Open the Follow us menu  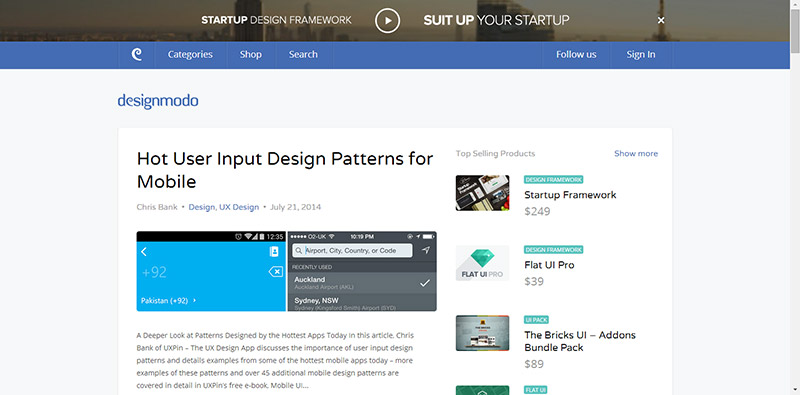[x=576, y=55]
